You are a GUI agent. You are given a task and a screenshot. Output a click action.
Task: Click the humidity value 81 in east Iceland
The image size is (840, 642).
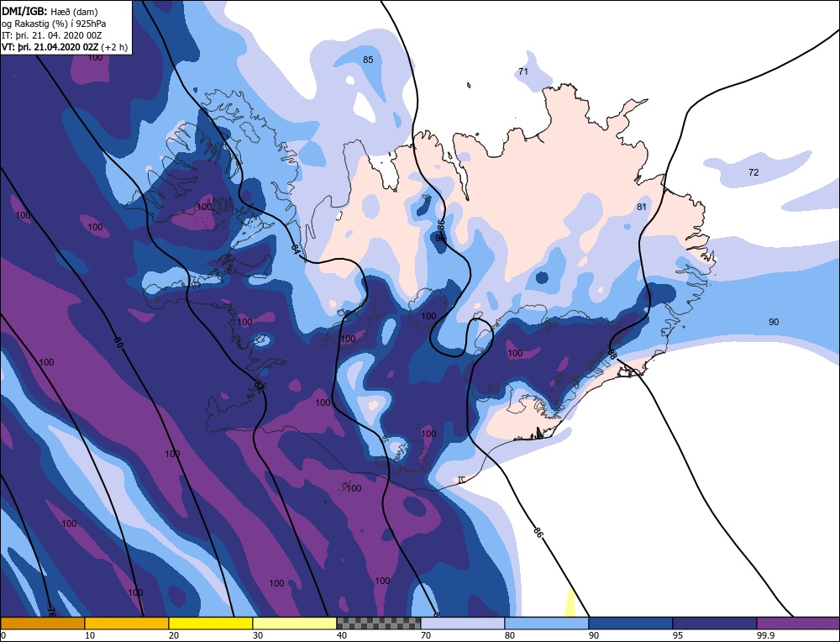(642, 207)
